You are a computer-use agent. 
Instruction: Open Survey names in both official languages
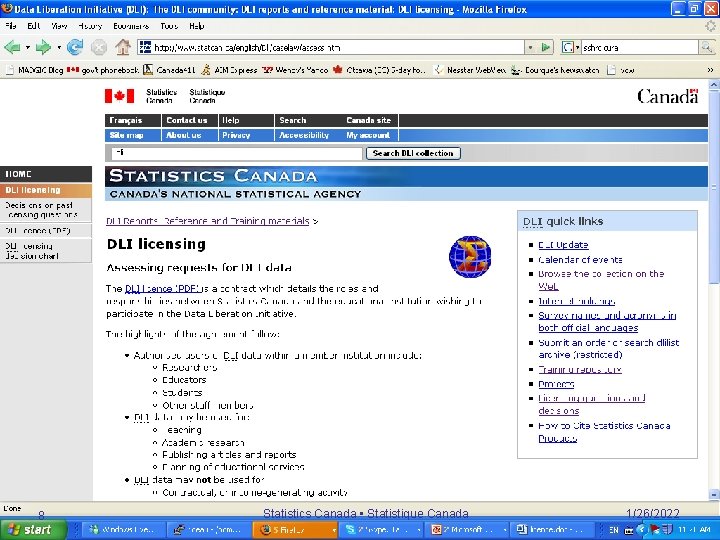click(607, 321)
